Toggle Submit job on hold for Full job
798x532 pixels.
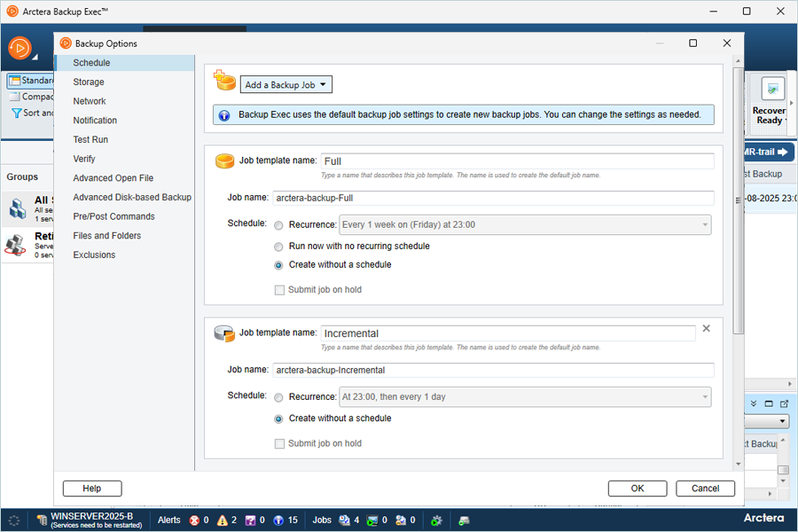coord(279,290)
